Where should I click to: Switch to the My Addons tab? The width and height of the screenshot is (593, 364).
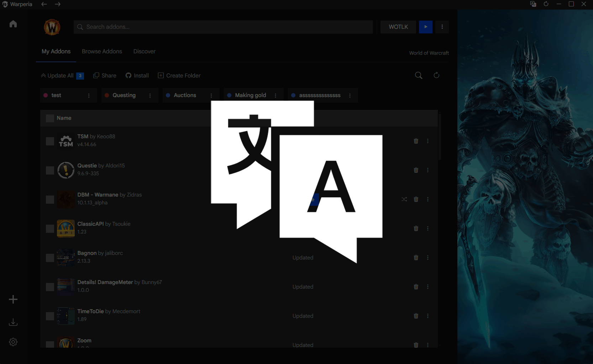[x=56, y=51]
